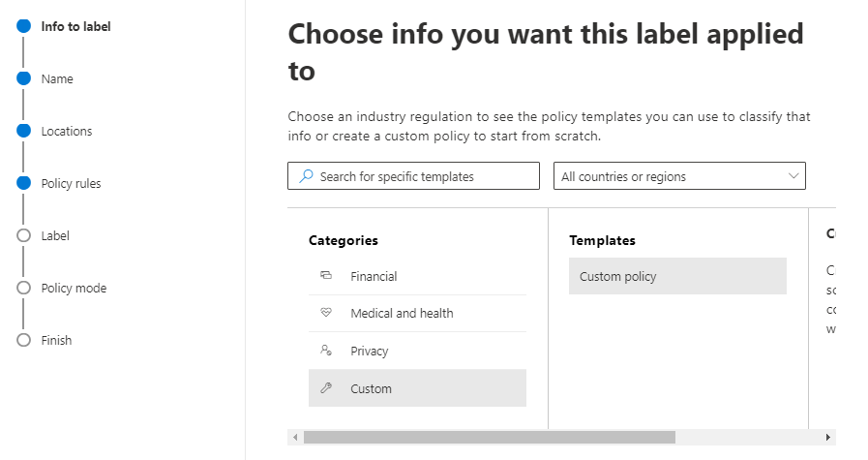Click the search magnifier icon

307,176
